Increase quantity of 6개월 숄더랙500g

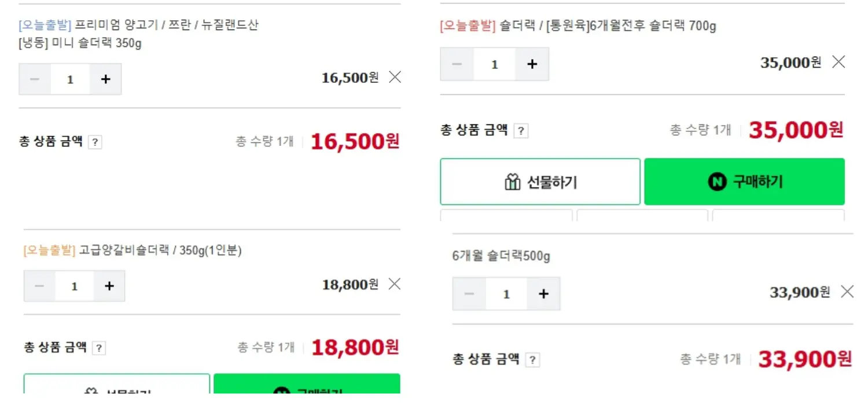pyautogui.click(x=543, y=294)
